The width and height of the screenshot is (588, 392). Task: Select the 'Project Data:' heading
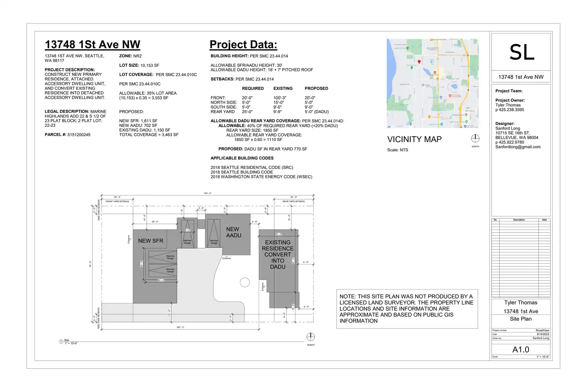(243, 44)
